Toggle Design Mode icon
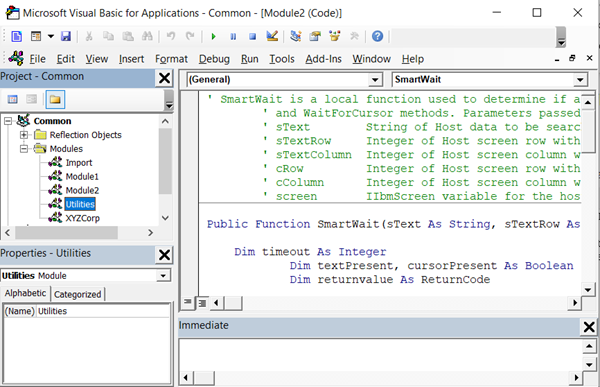Image resolution: width=600 pixels, height=387 pixels. point(272,36)
